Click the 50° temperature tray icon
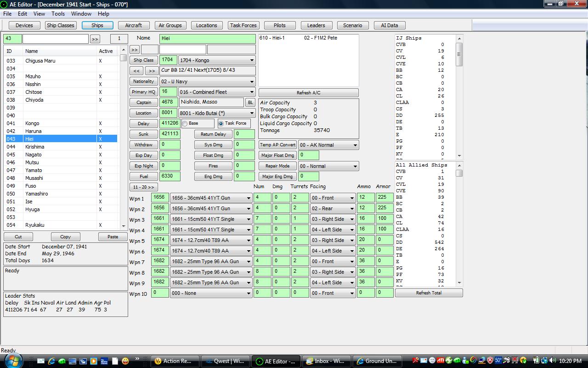 pyautogui.click(x=498, y=360)
